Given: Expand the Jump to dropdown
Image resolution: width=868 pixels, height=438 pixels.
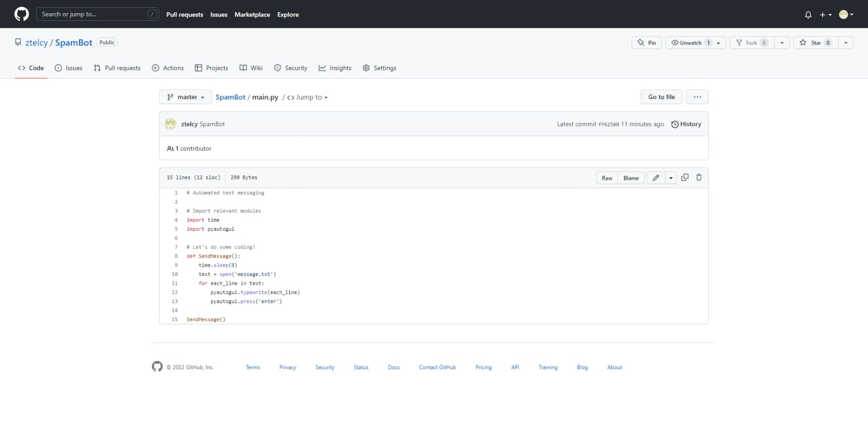Looking at the screenshot, I should [311, 97].
